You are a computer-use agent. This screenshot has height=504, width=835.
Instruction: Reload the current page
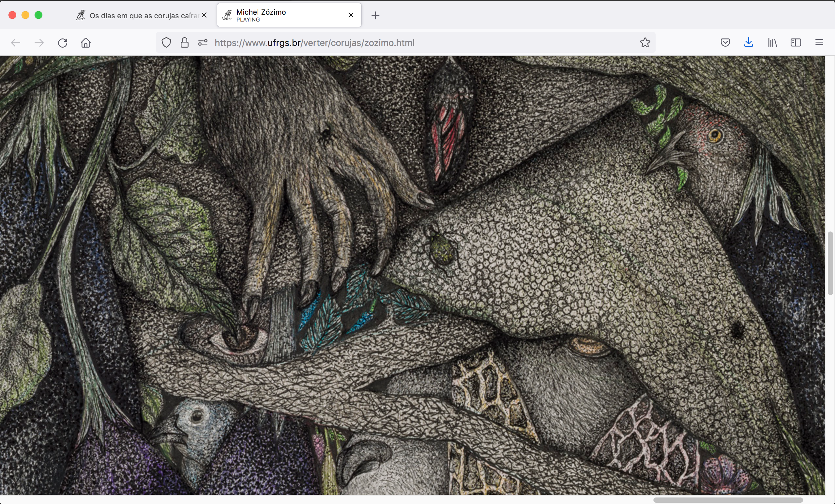pos(63,43)
